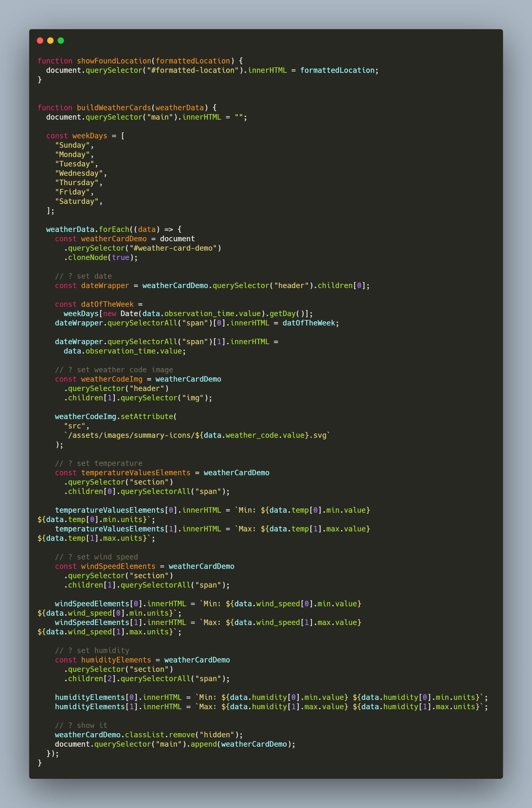Click the '// ? show it' comment
Image resolution: width=532 pixels, height=808 pixels.
click(81, 725)
